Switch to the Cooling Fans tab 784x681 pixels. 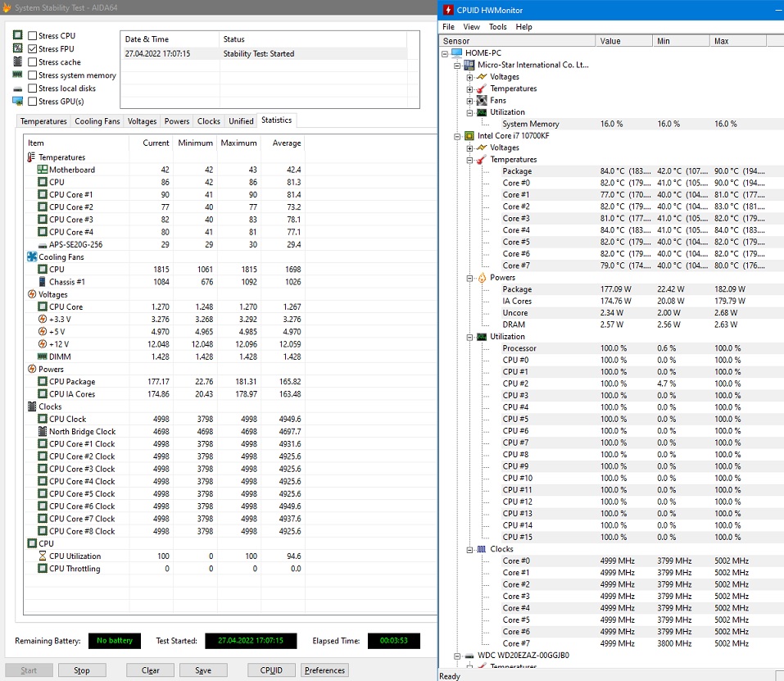pyautogui.click(x=97, y=121)
